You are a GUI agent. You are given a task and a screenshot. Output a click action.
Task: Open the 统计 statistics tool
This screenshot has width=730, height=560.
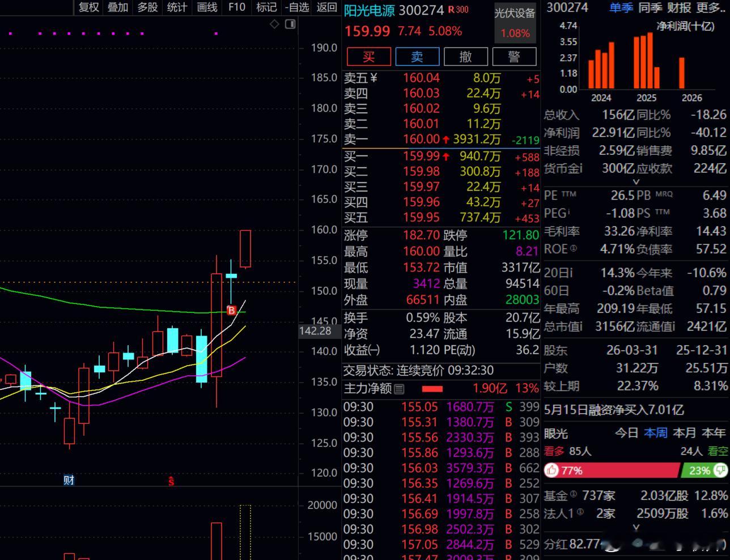tap(177, 7)
